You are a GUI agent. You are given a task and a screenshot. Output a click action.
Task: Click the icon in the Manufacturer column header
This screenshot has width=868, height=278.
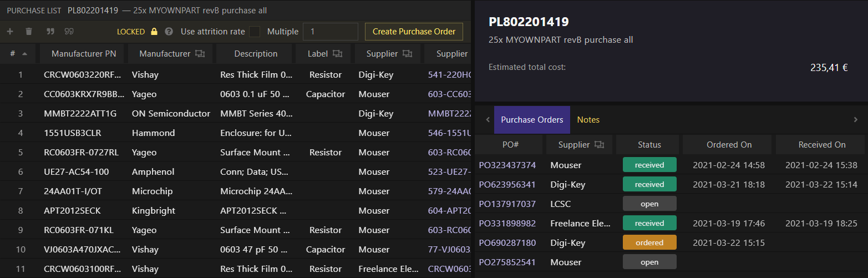tap(200, 54)
